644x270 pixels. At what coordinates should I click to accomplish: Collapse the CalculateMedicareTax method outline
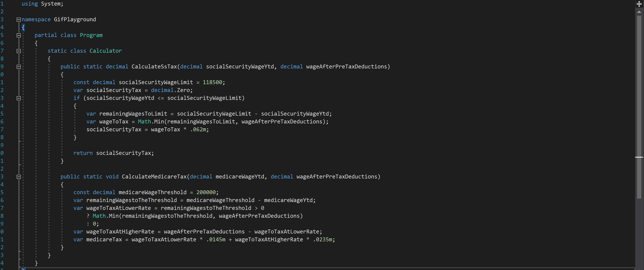pos(18,177)
